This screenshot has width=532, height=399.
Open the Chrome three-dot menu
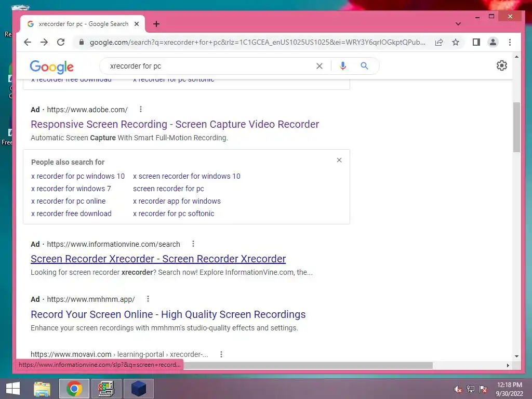[x=510, y=42]
